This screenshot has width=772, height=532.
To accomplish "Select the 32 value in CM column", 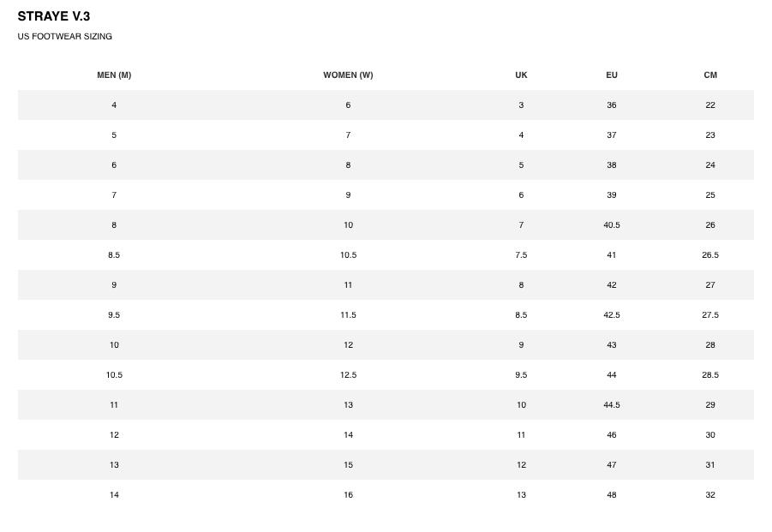I will pos(710,495).
